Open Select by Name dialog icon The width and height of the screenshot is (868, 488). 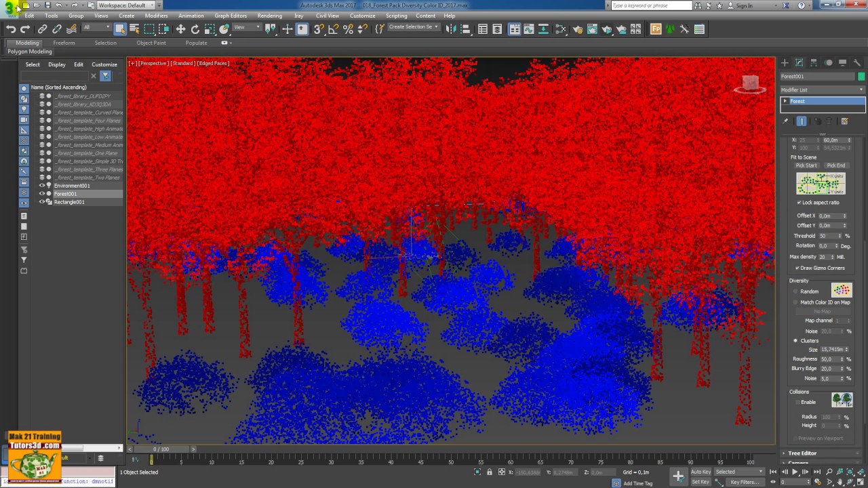coord(134,29)
